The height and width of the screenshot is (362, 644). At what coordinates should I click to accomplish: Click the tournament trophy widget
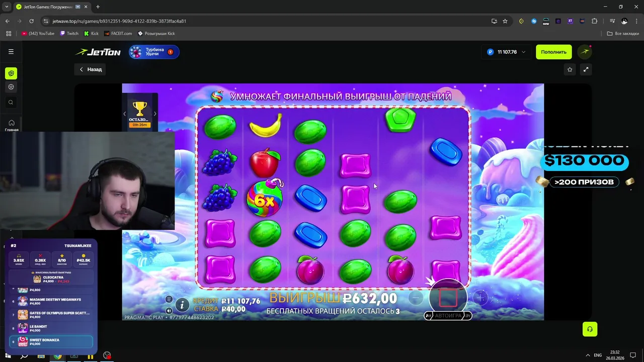(x=139, y=112)
